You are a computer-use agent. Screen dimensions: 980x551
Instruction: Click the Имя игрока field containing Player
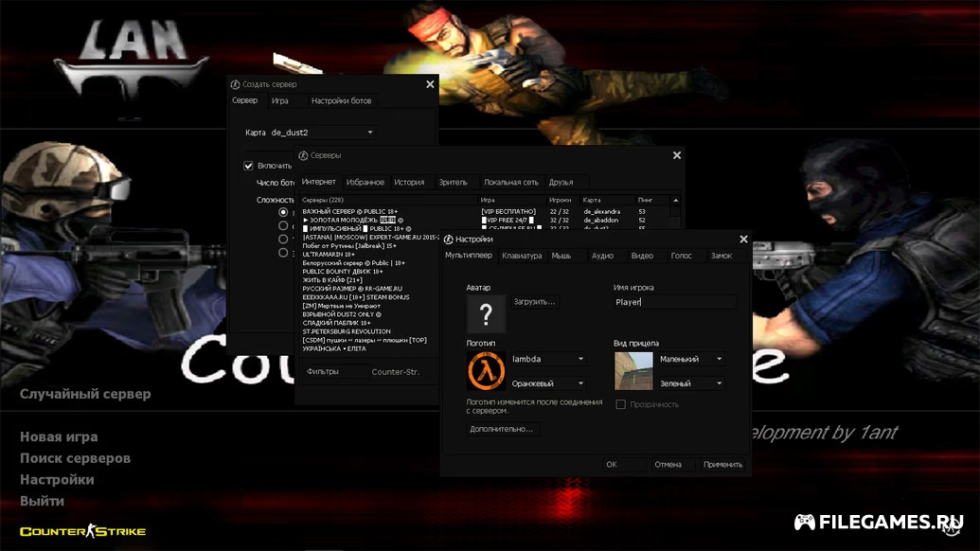(674, 302)
